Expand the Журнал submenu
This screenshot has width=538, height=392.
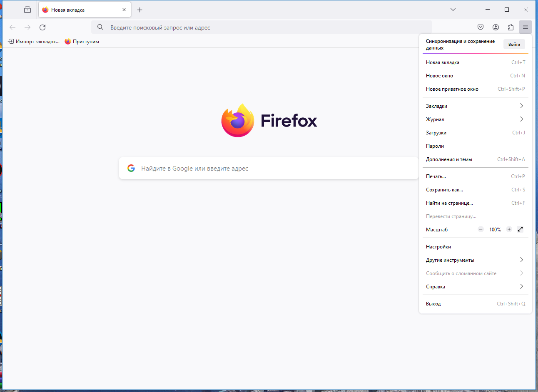(476, 119)
